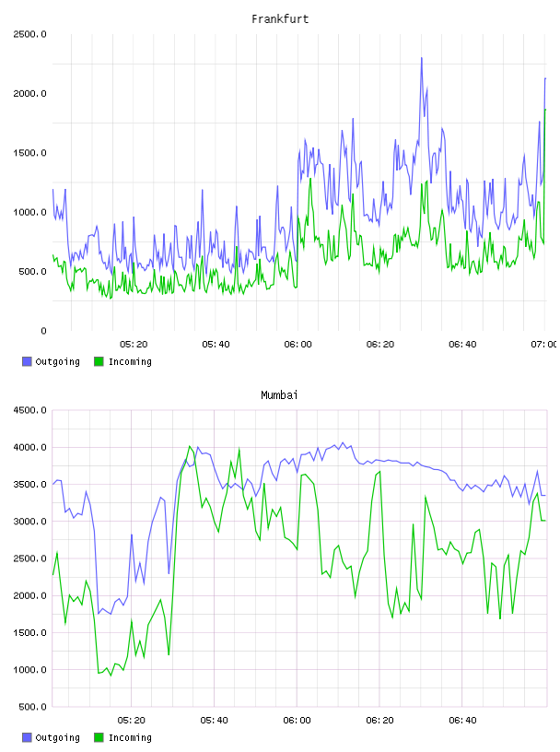Select the Outgoing label under the Mumbai chart

point(57,738)
